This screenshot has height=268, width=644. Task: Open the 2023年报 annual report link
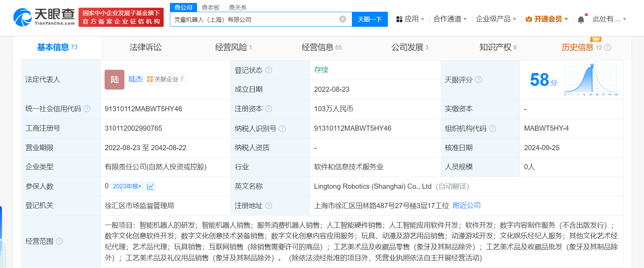[127, 186]
